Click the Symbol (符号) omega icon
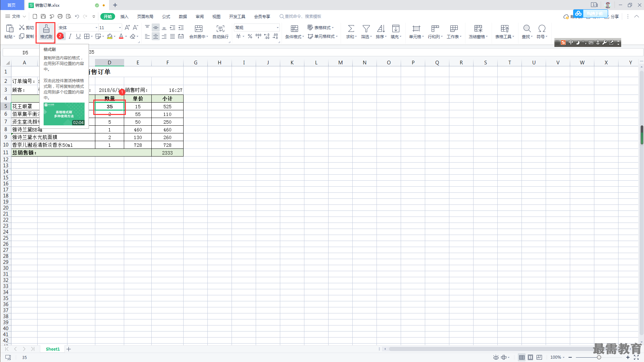The image size is (644, 362). (542, 29)
